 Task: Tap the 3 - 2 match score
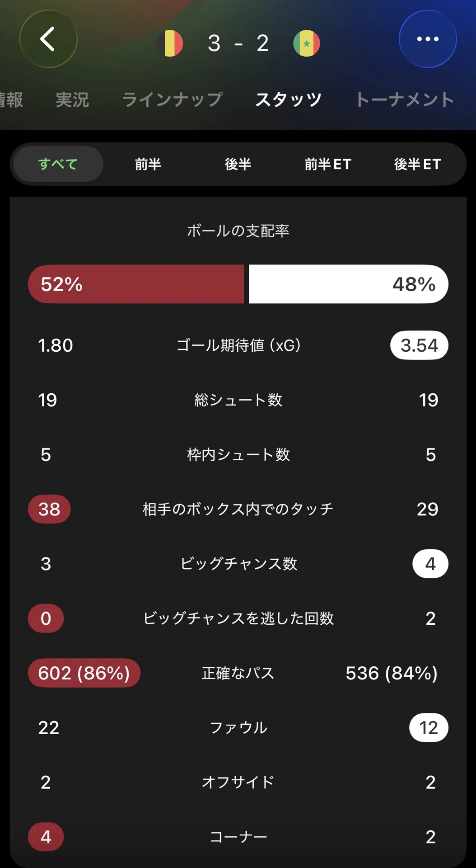click(x=238, y=43)
